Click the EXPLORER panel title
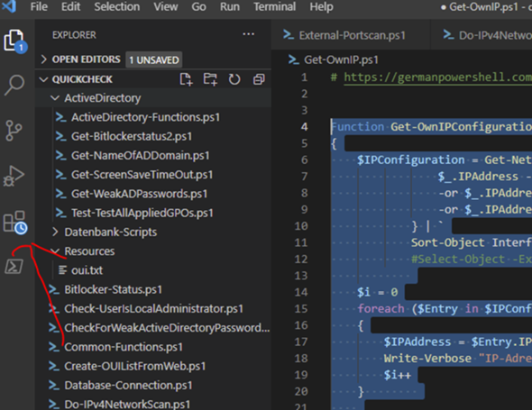This screenshot has height=410, width=532. (x=74, y=35)
